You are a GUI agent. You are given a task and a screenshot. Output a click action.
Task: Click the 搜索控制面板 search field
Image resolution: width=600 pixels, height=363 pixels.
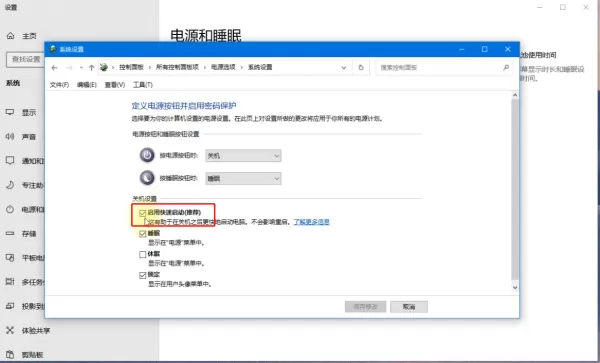tap(444, 67)
